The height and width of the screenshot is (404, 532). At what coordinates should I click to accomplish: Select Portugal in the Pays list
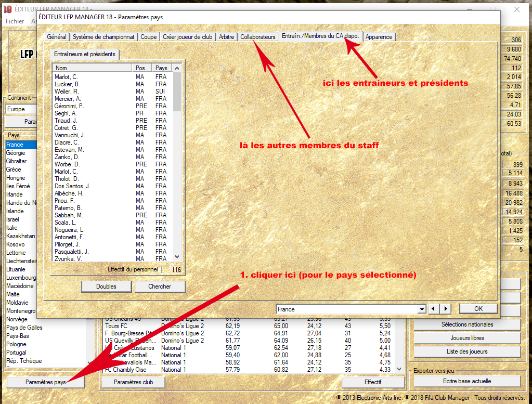coord(16,353)
